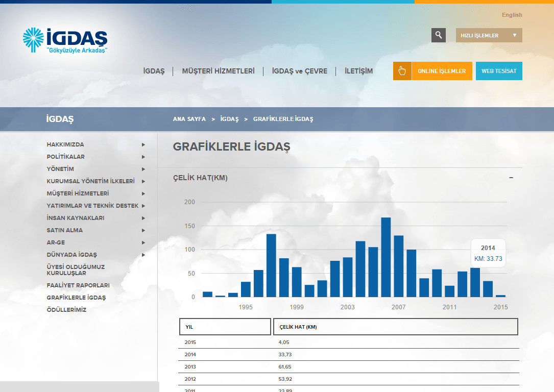
Task: Click the 4,05 value in the table
Action: [284, 342]
